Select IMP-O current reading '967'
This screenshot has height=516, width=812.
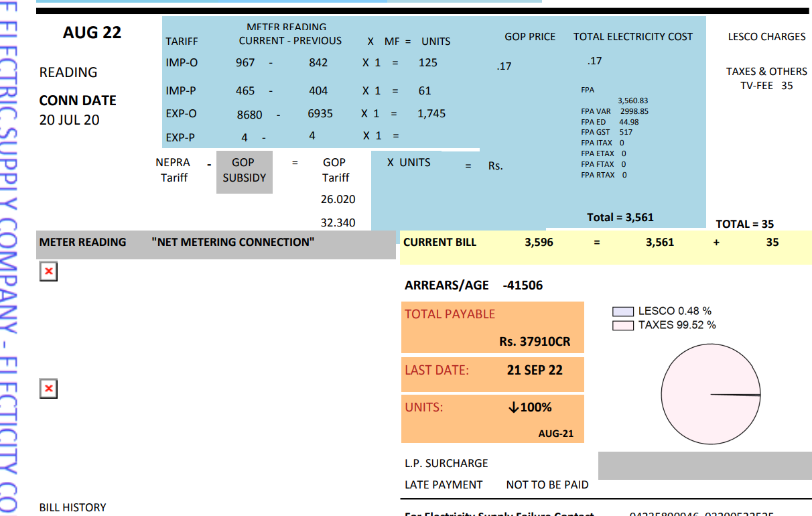click(x=245, y=62)
